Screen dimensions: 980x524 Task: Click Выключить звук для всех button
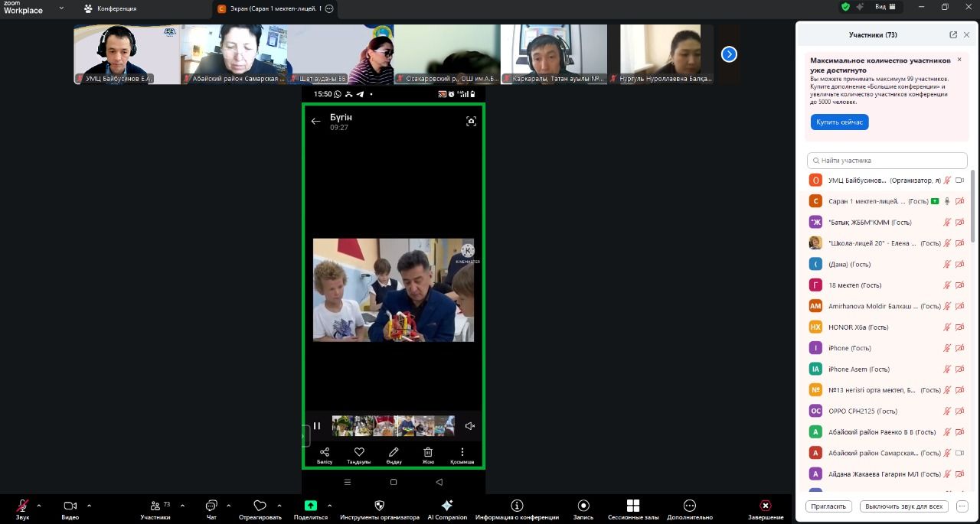904,506
